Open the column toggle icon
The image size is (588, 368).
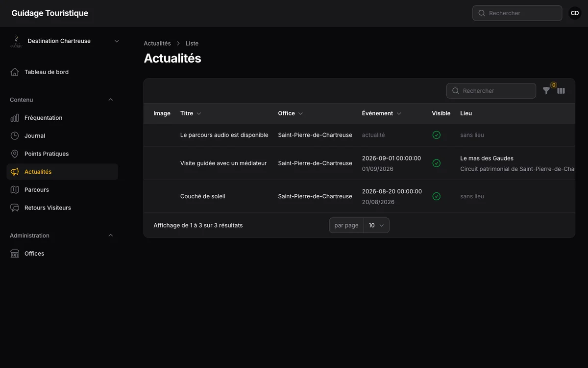(x=561, y=91)
